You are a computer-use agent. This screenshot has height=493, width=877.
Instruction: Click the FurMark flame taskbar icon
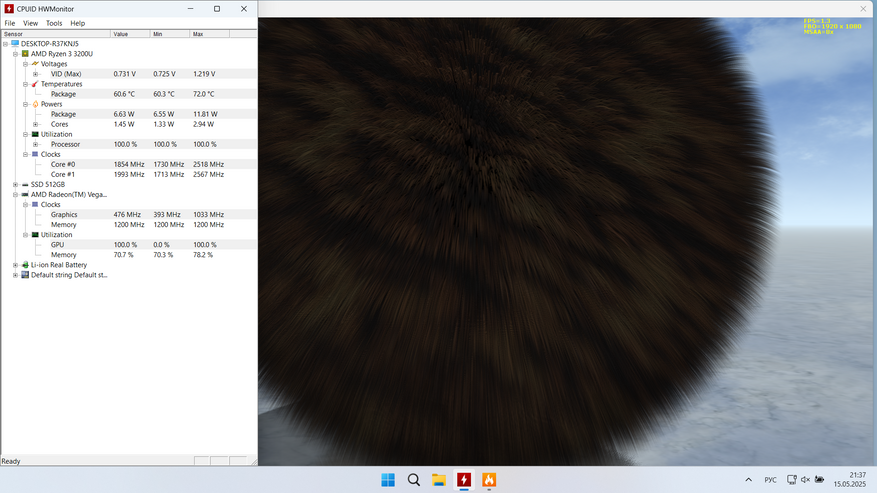tap(489, 480)
